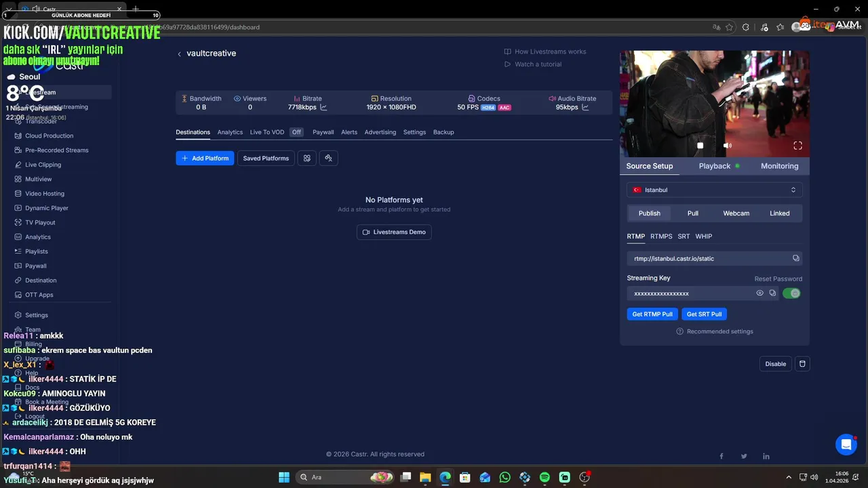Open File Explorer from the taskbar

point(425,477)
